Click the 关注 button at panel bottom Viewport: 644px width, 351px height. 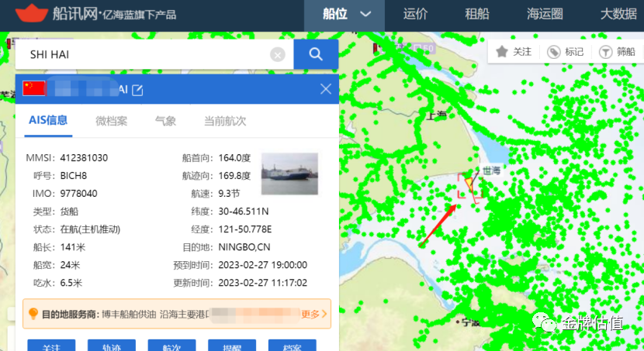point(51,346)
